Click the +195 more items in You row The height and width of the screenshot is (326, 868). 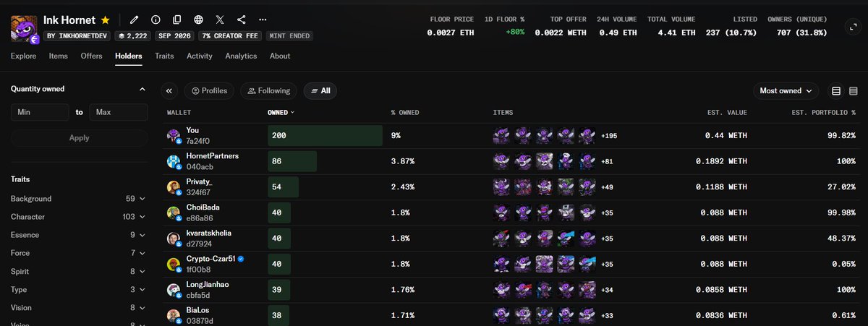(609, 136)
